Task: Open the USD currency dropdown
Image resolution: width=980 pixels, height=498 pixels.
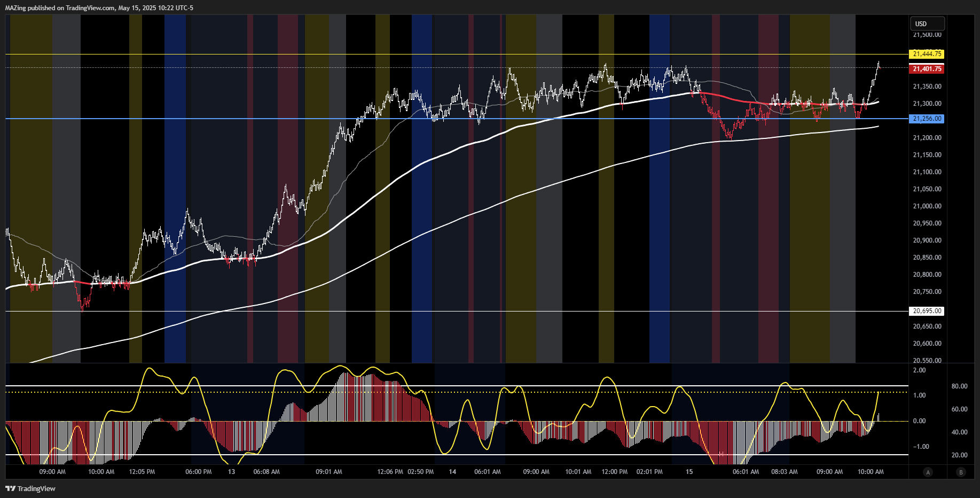Action: (x=927, y=24)
